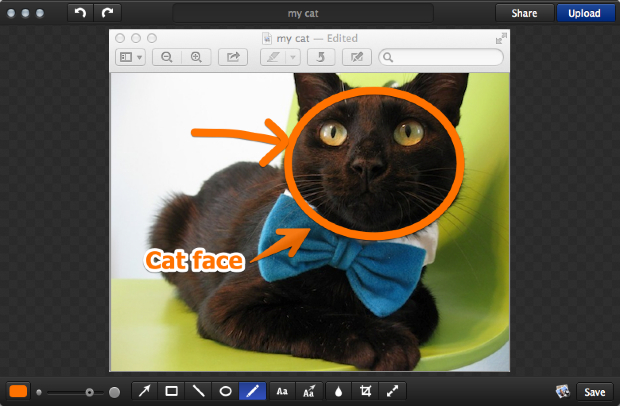Select the Pen freehand tool
620x406 pixels.
(252, 391)
